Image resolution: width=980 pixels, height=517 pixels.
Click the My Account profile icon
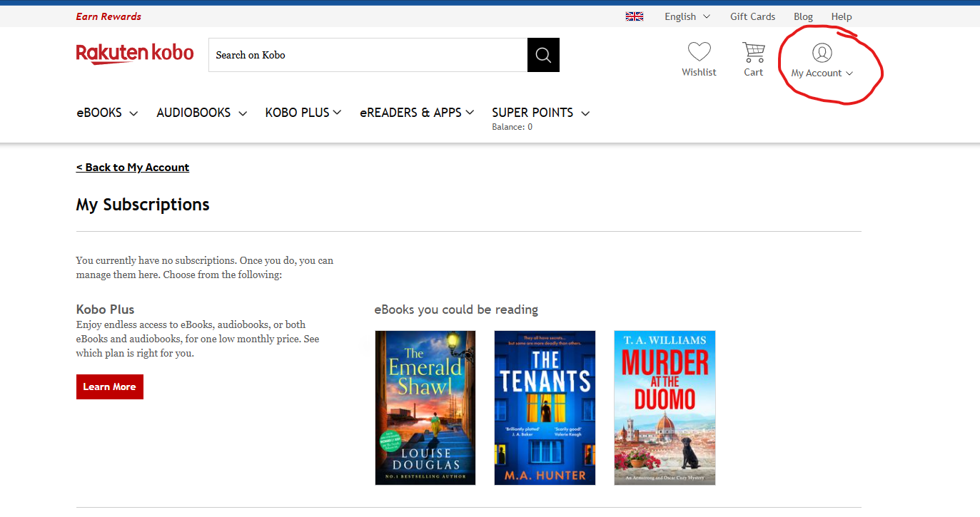tap(822, 52)
